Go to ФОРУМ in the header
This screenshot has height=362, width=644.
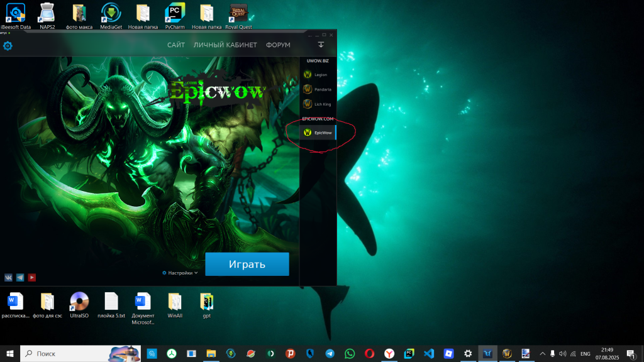tap(278, 45)
